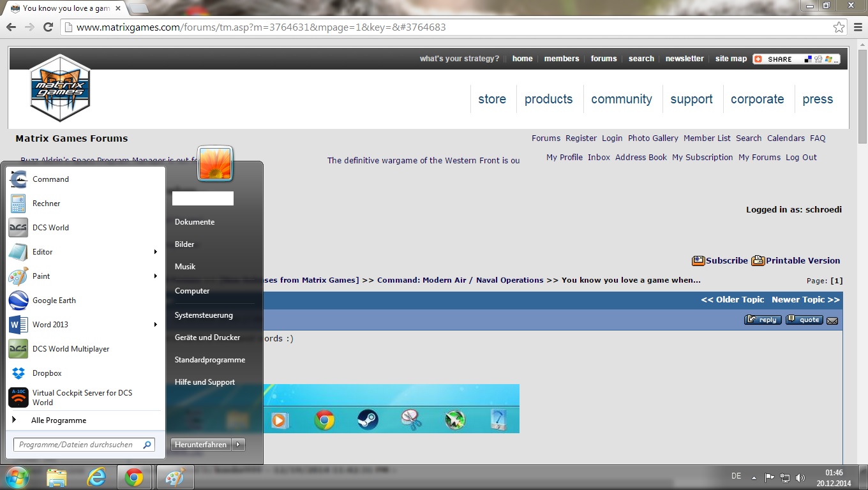
Task: Click the Action Center flag icon
Action: (x=770, y=477)
